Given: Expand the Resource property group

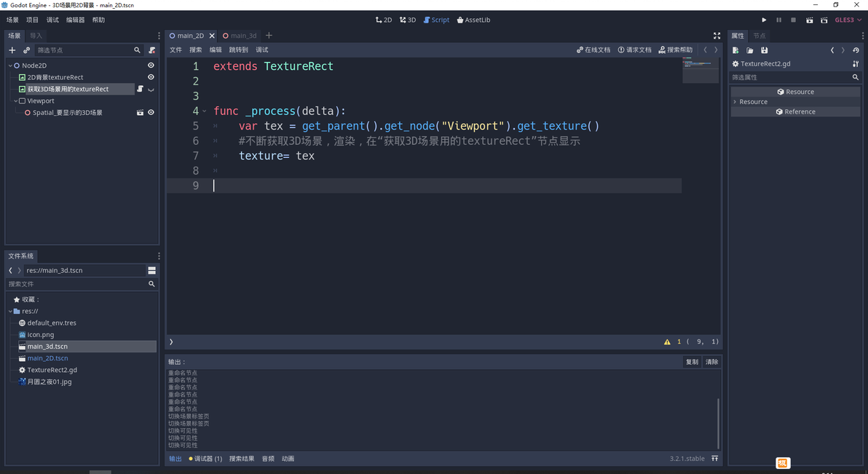Looking at the screenshot, I should click(x=735, y=102).
